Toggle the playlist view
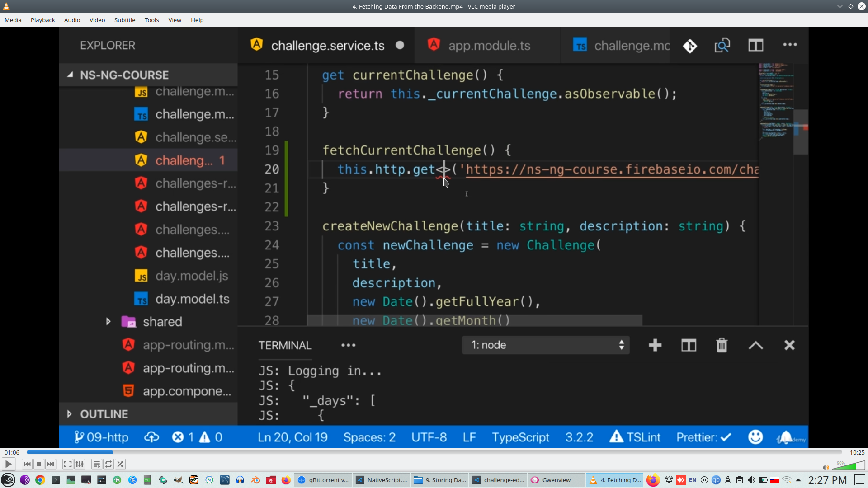Viewport: 868px width, 488px height. point(96,464)
